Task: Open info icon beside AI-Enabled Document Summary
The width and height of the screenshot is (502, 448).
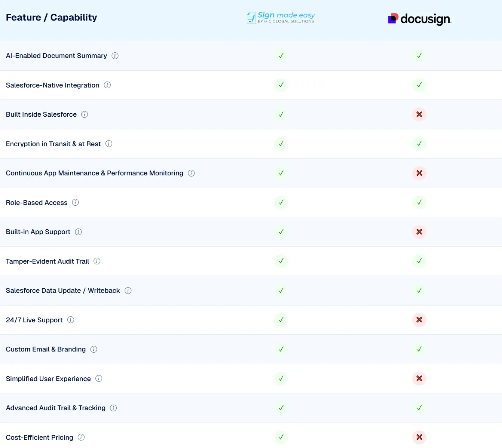Action: pos(115,56)
